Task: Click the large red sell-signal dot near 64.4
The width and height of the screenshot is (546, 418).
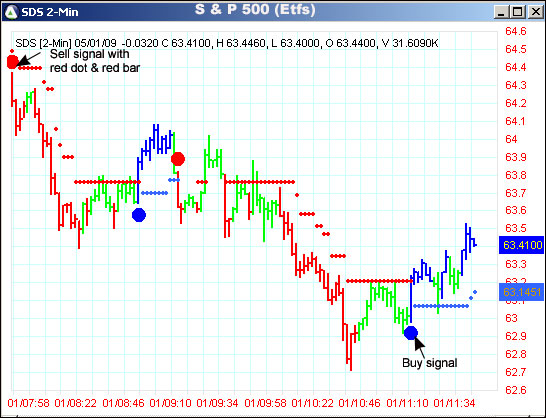Action: (x=12, y=62)
